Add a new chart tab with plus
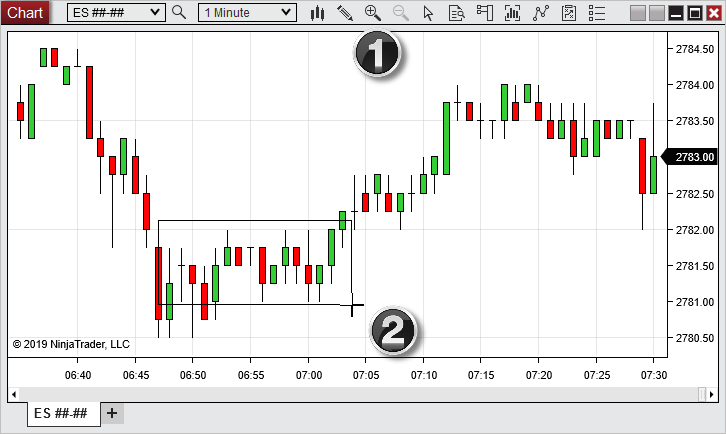Image resolution: width=726 pixels, height=434 pixels. 112,413
